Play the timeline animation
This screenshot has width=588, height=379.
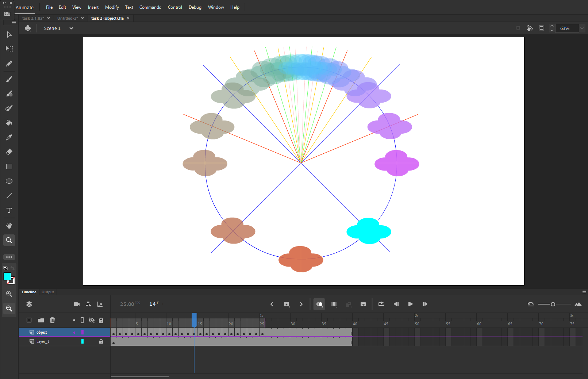[x=411, y=304]
